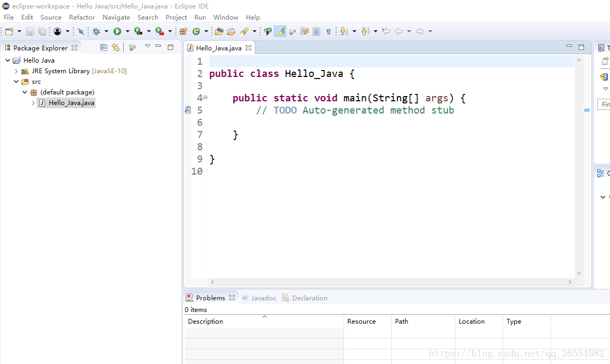Click Skip All Breakpoints icon

click(81, 31)
